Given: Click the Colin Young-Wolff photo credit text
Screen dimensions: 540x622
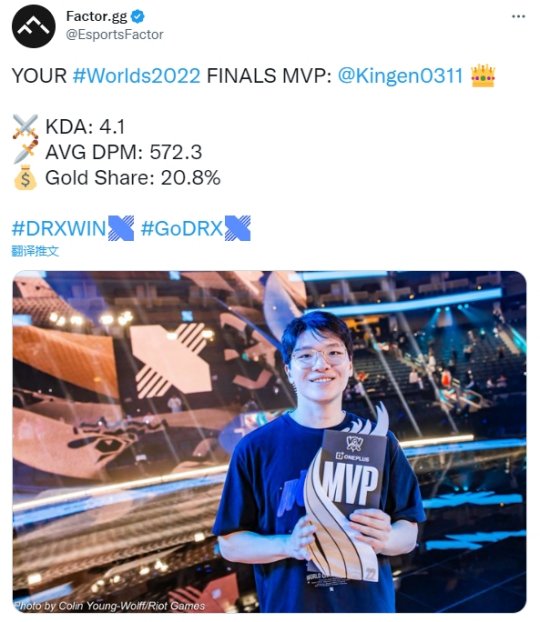Looking at the screenshot, I should (x=110, y=606).
